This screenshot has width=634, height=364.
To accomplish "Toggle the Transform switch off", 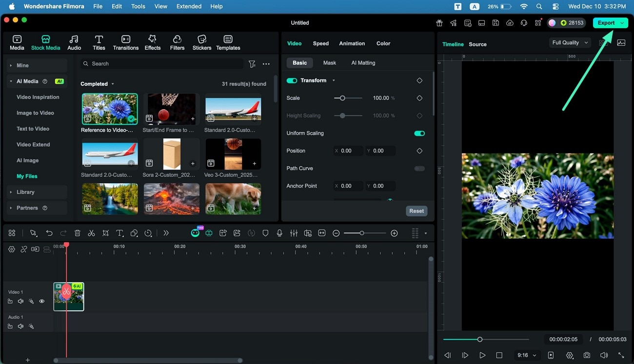I will tap(292, 80).
